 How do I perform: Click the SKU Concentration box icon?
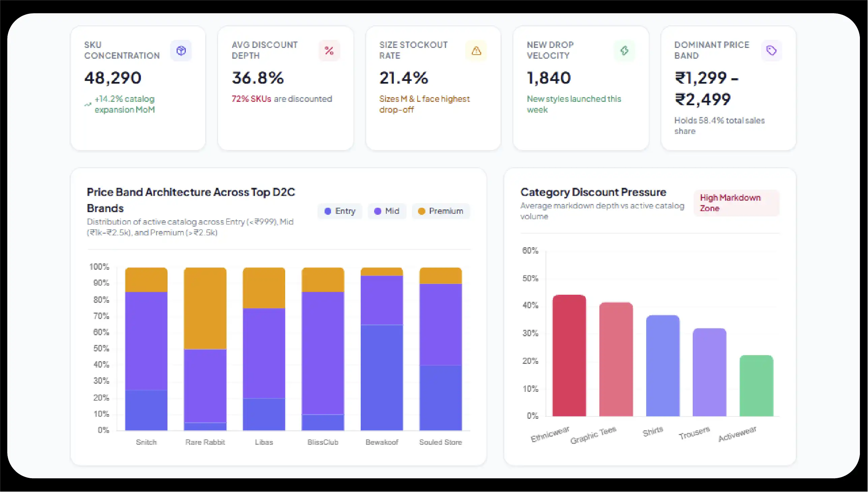(181, 51)
